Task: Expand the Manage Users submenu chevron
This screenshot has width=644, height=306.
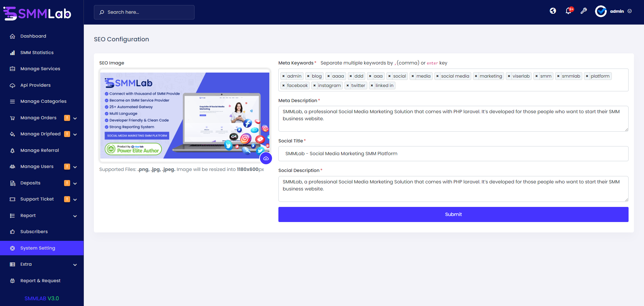Action: point(75,167)
